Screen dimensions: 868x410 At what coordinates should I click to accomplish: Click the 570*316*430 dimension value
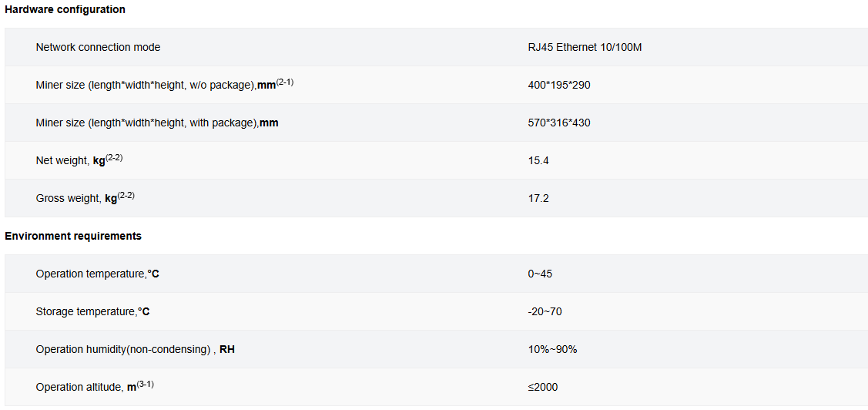click(x=559, y=123)
